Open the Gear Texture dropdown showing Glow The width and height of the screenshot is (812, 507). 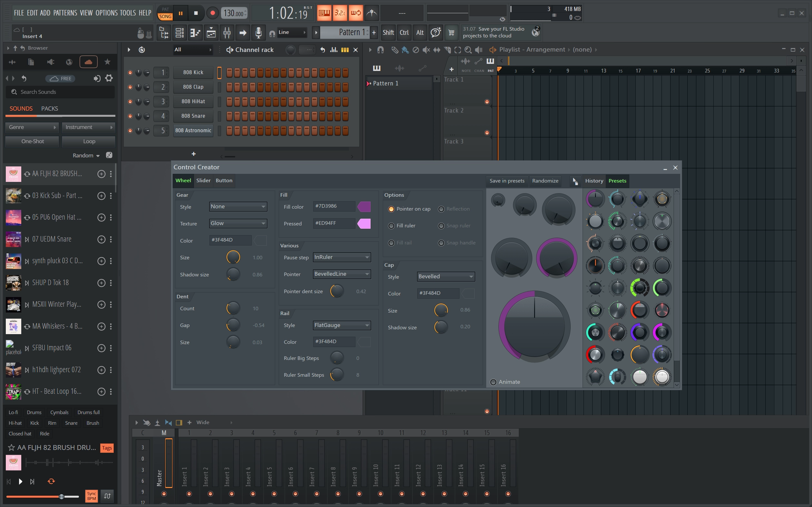[x=238, y=223]
